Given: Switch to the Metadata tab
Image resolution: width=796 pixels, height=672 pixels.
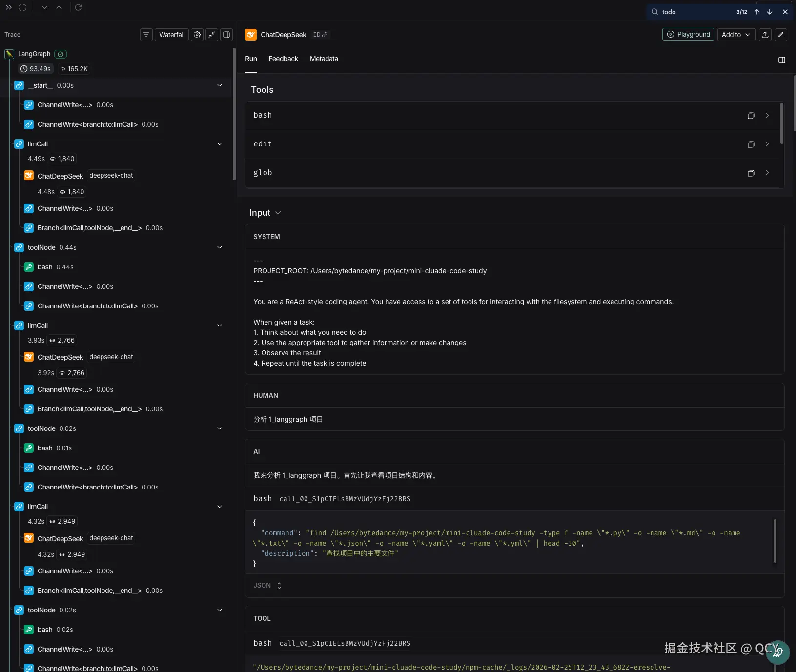Looking at the screenshot, I should click(324, 59).
